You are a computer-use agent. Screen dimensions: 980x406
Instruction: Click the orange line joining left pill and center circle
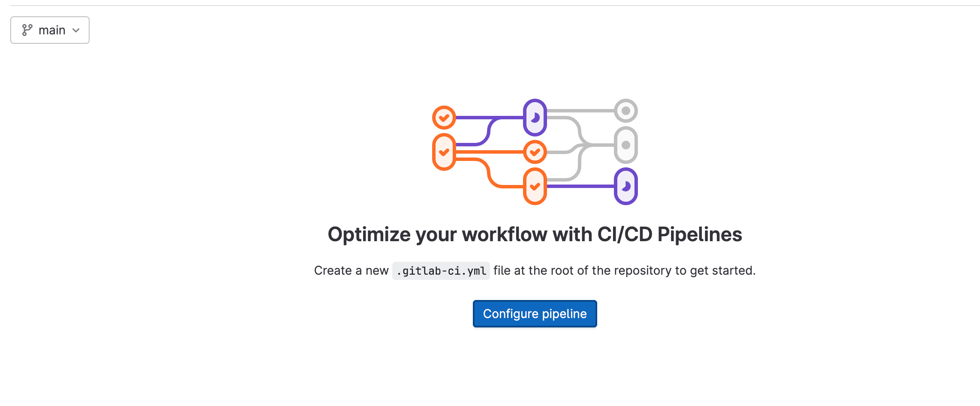(489, 151)
